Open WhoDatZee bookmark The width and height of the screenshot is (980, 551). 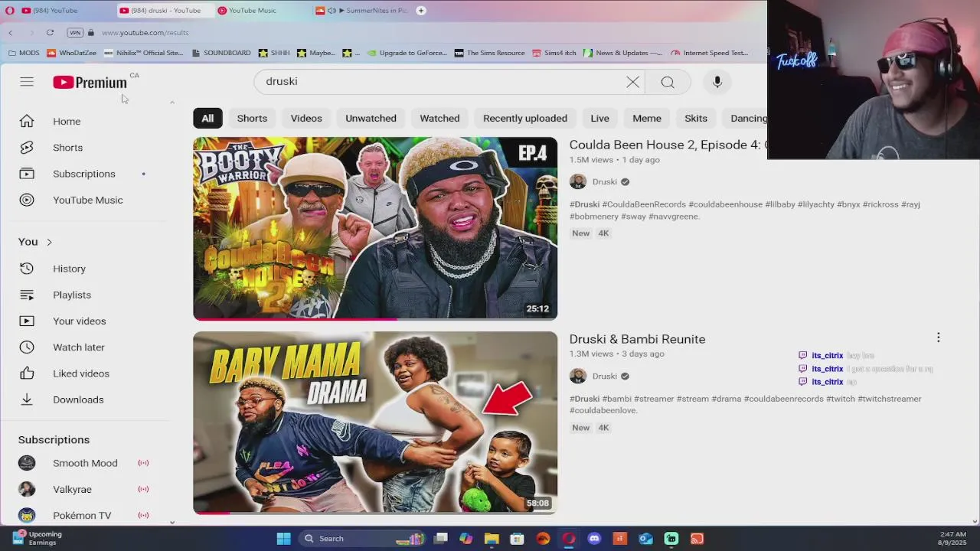point(72,53)
